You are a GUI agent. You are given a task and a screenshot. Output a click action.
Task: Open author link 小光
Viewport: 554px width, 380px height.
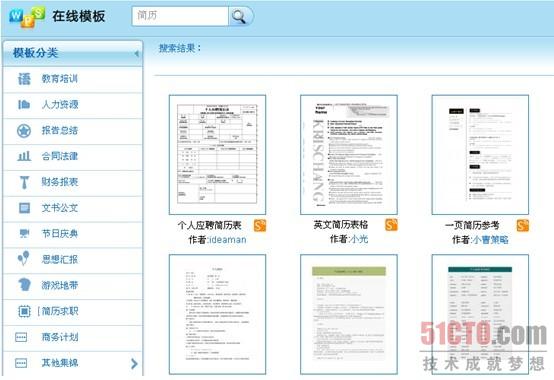coord(359,239)
